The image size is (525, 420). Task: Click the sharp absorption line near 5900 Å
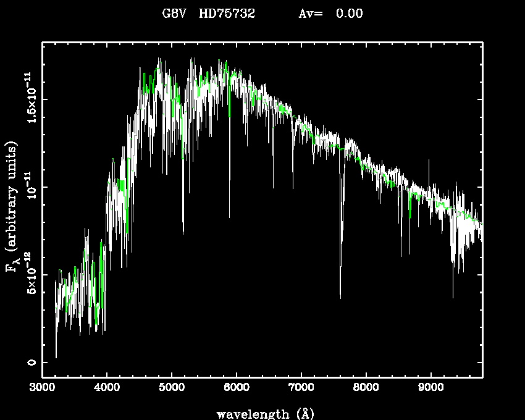(x=229, y=215)
